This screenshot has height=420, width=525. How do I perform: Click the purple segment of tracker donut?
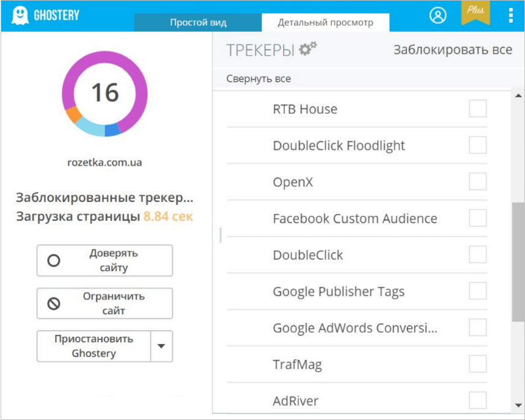tap(105, 57)
